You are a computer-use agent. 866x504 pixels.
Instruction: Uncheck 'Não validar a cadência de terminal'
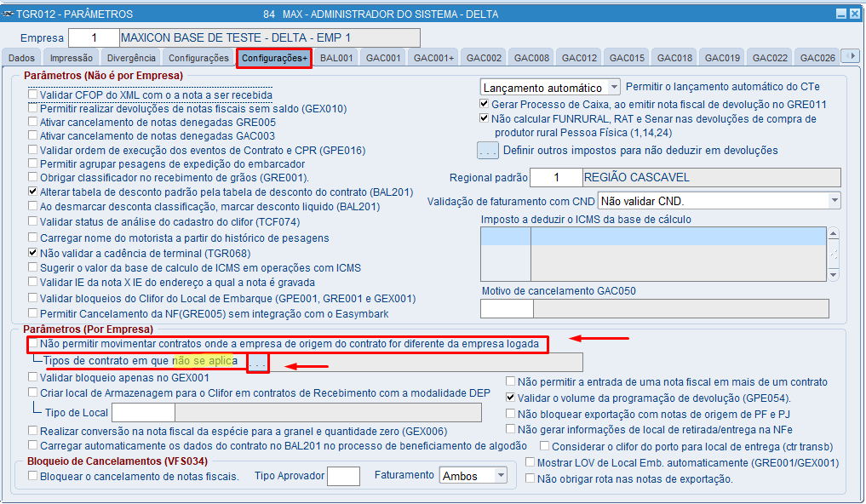[x=33, y=253]
